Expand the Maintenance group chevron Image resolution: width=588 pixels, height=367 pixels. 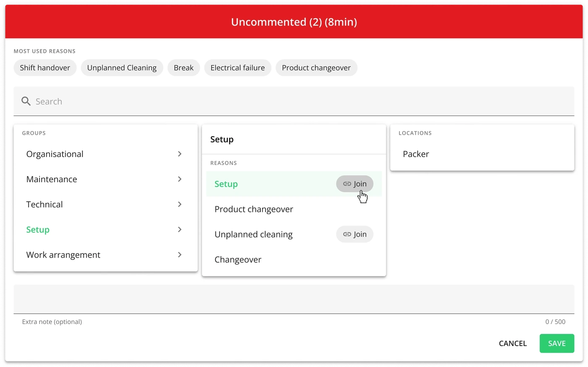coord(180,179)
